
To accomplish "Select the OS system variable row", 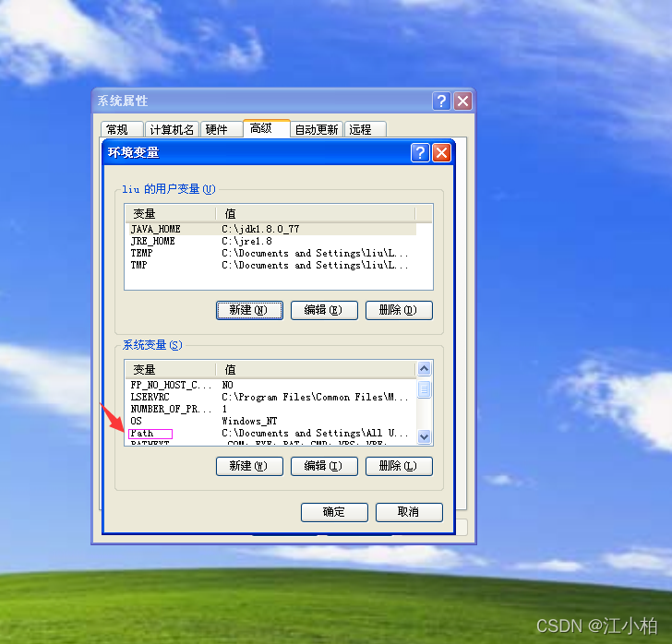I will coord(271,422).
